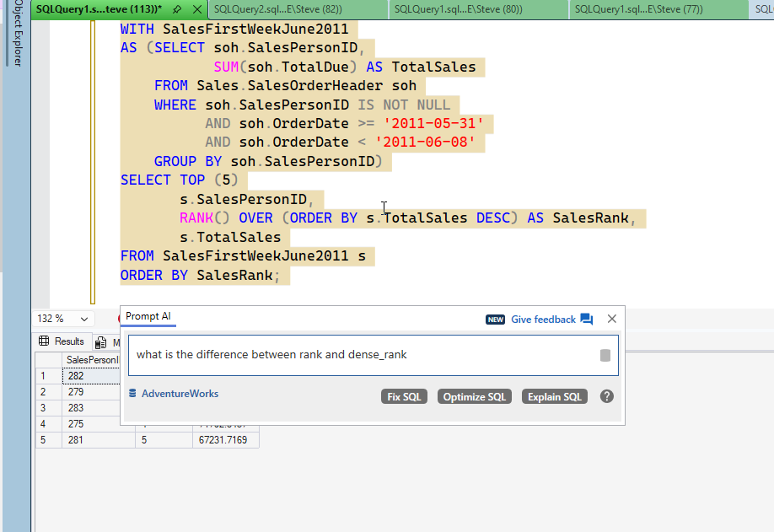Click the AdventureWorks database icon
The width and height of the screenshot is (774, 532).
tap(132, 394)
